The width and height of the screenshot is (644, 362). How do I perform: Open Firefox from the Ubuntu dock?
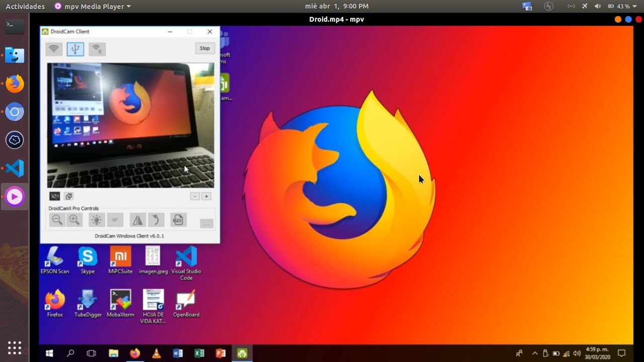pos(15,83)
